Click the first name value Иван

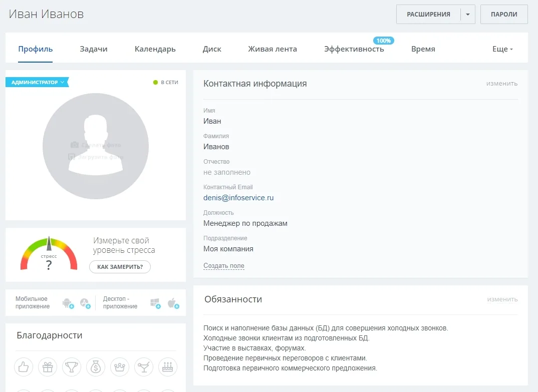click(212, 122)
